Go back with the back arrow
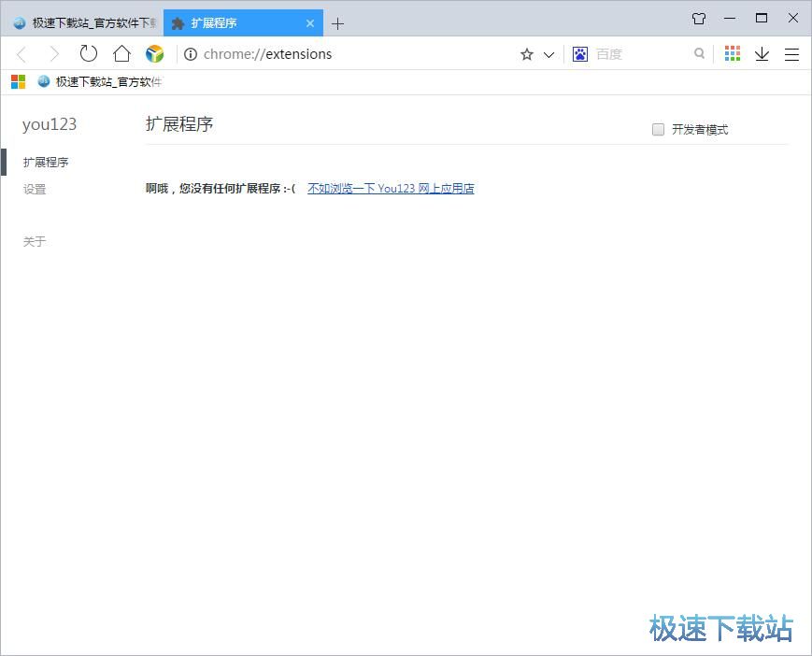The image size is (812, 656). point(21,54)
